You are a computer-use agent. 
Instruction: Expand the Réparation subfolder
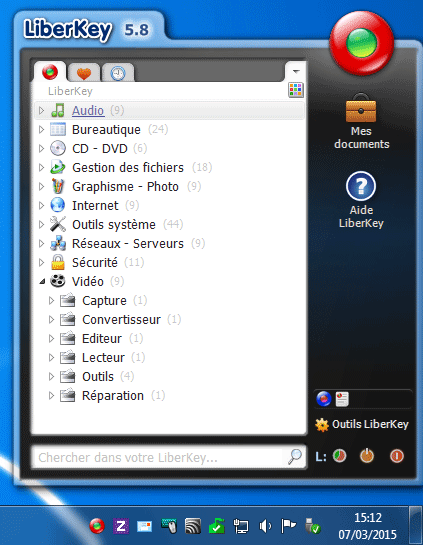[x=51, y=396]
